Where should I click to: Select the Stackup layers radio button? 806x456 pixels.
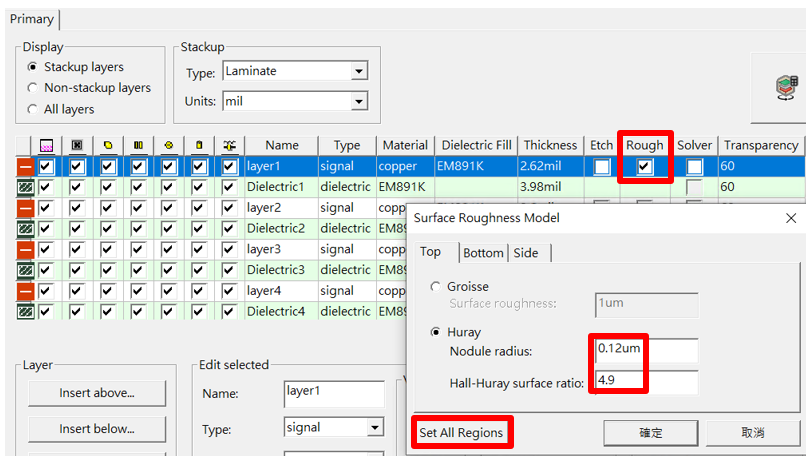[32, 67]
